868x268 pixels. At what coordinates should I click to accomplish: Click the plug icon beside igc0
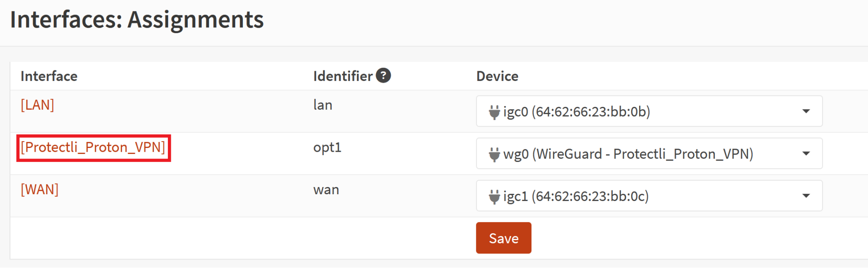494,111
